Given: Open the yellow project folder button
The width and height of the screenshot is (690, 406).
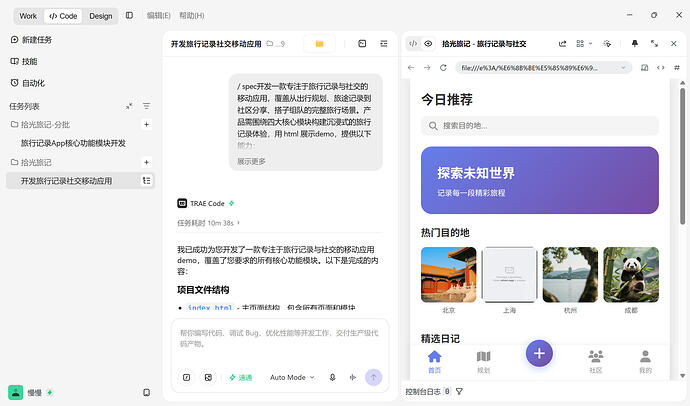Looking at the screenshot, I should pos(319,44).
